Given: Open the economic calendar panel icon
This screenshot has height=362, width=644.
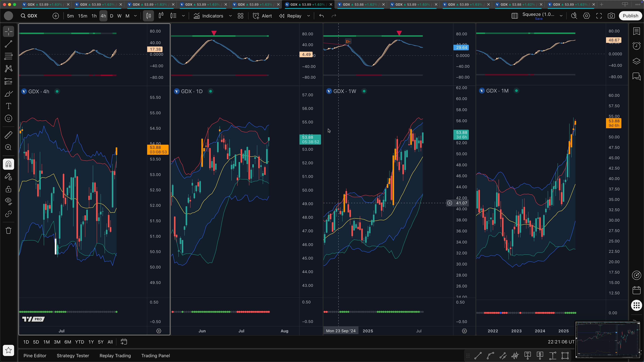Looking at the screenshot, I should click(636, 290).
